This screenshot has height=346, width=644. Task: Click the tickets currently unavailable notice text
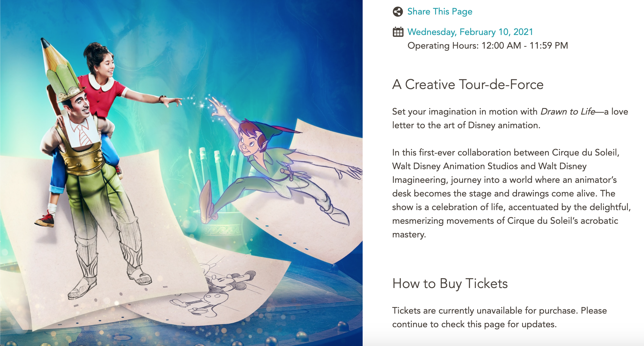pos(499,317)
